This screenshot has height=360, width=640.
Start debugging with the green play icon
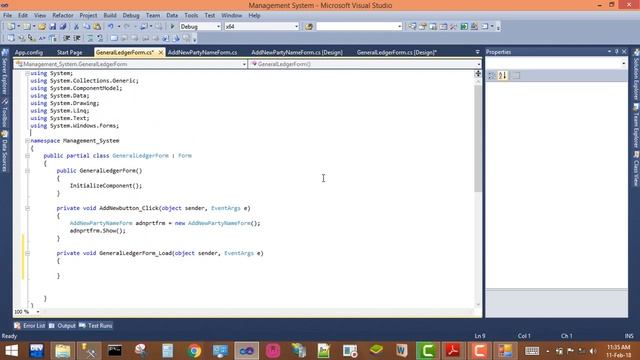(172, 27)
